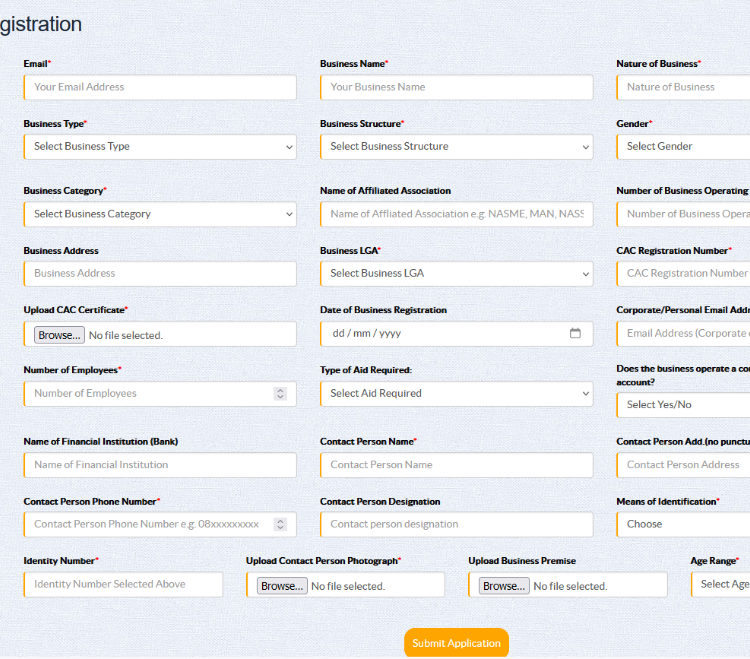Expand the Business Category dropdown
The image size is (750, 659).
coord(160,214)
